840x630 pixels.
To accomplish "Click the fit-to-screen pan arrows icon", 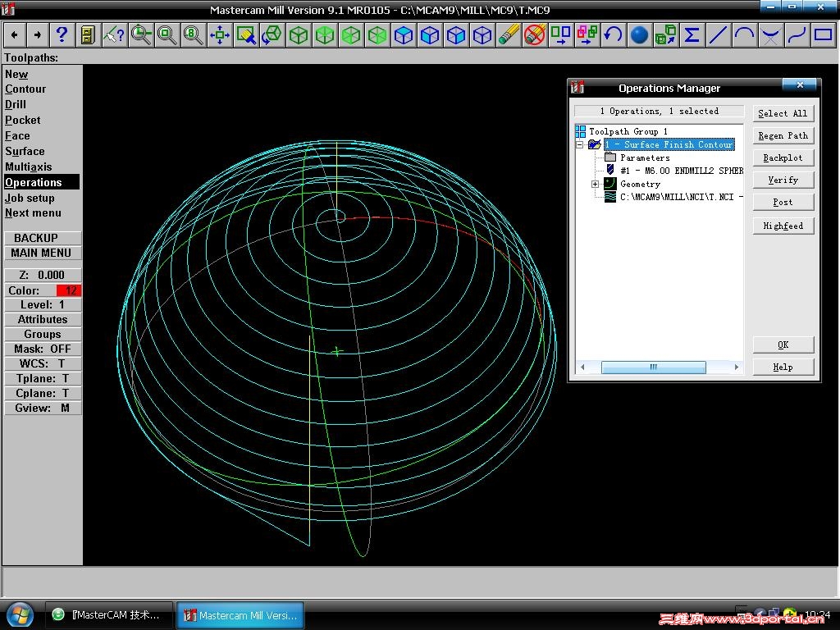I will [x=219, y=35].
